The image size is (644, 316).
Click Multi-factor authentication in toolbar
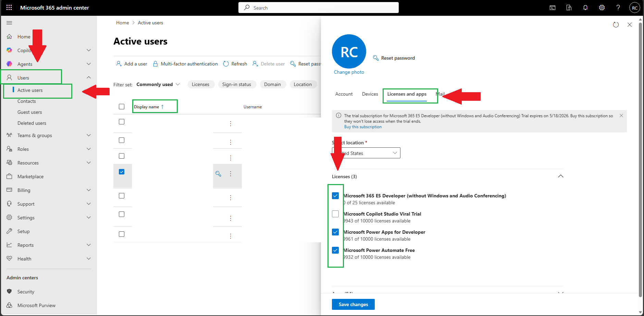pyautogui.click(x=185, y=64)
